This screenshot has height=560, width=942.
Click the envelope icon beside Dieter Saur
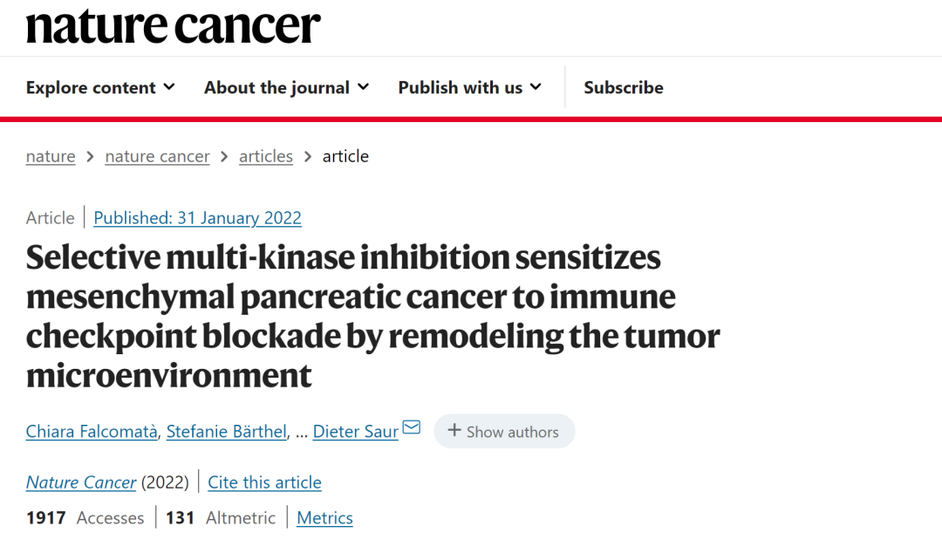click(412, 427)
